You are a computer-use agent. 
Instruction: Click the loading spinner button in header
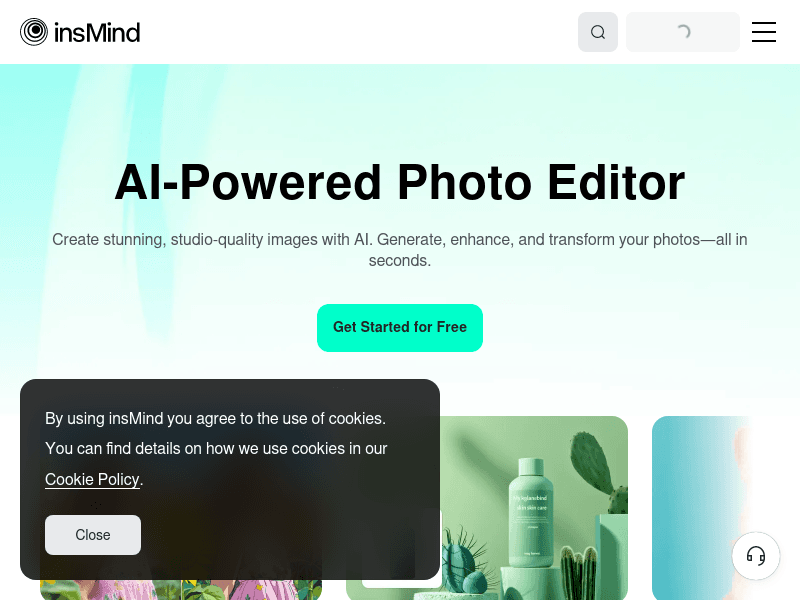[683, 32]
